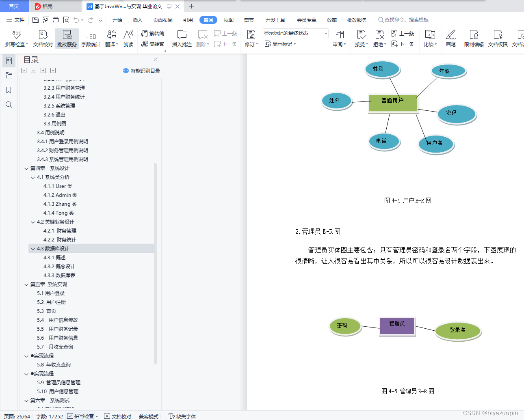Image resolution: width=524 pixels, height=420 pixels.
Task: Open document permissions (文档权限)
Action: pyautogui.click(x=498, y=39)
